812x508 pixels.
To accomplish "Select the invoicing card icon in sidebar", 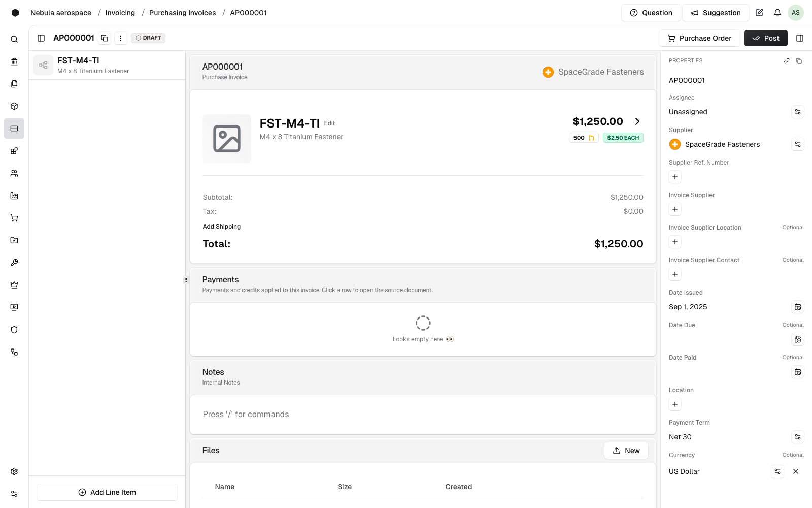I will click(x=14, y=129).
